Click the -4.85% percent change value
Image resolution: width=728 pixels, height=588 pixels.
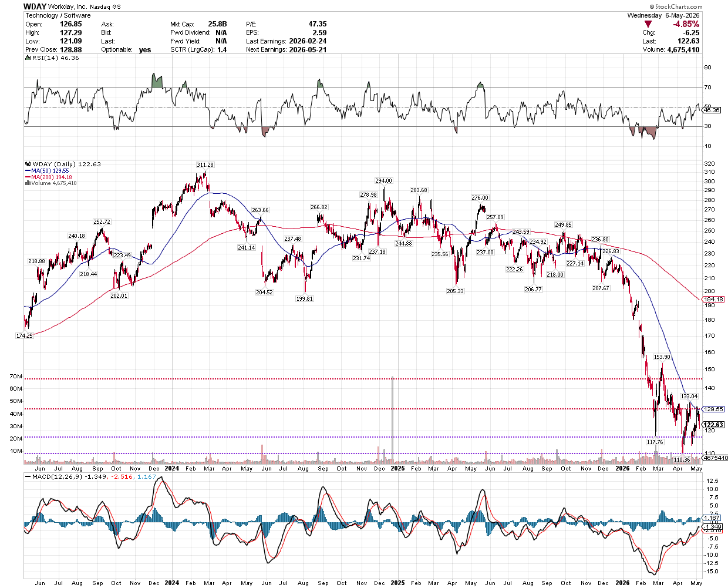(x=686, y=24)
